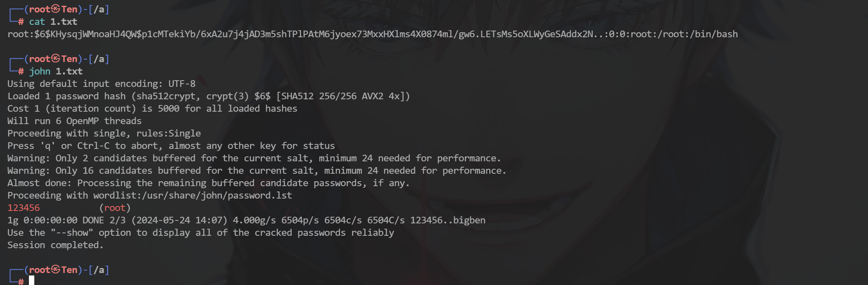Click the terminal cursor block at the bottom prompt
The height and width of the screenshot is (285, 868).
[x=31, y=281]
